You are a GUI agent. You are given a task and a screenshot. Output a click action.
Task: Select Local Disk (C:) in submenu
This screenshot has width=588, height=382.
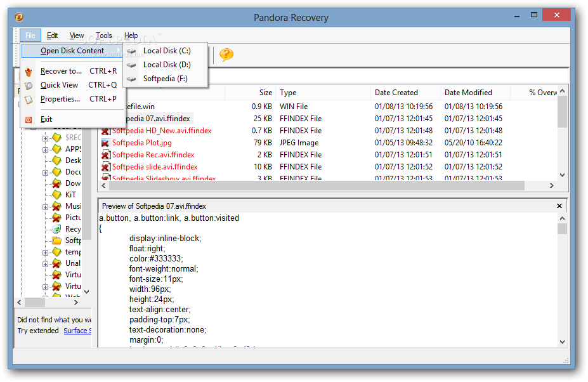click(166, 51)
